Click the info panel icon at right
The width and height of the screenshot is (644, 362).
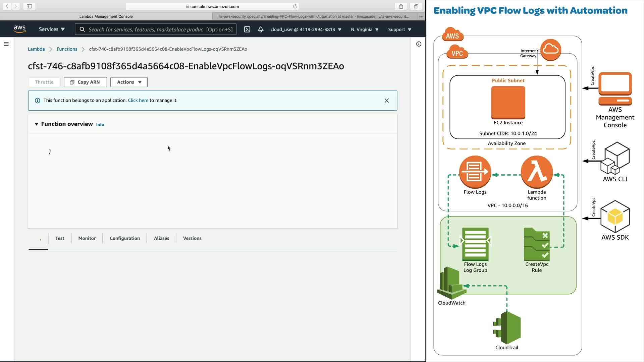coord(419,44)
